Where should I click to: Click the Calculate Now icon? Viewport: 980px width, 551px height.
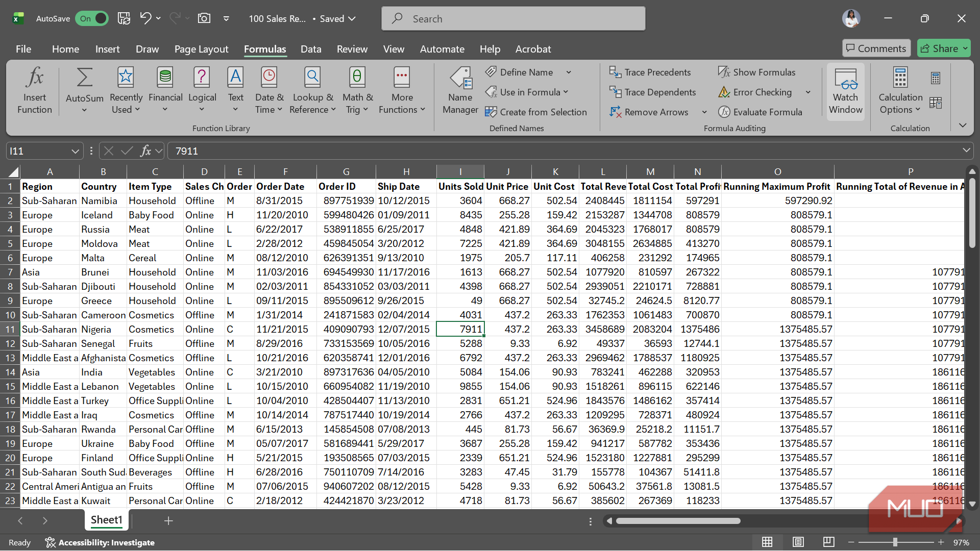click(935, 78)
